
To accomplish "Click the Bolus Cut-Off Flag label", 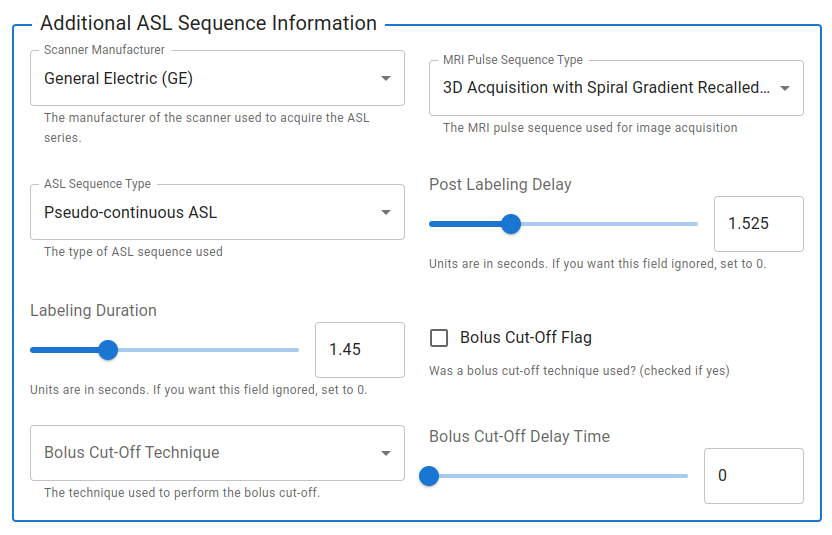I will [525, 338].
